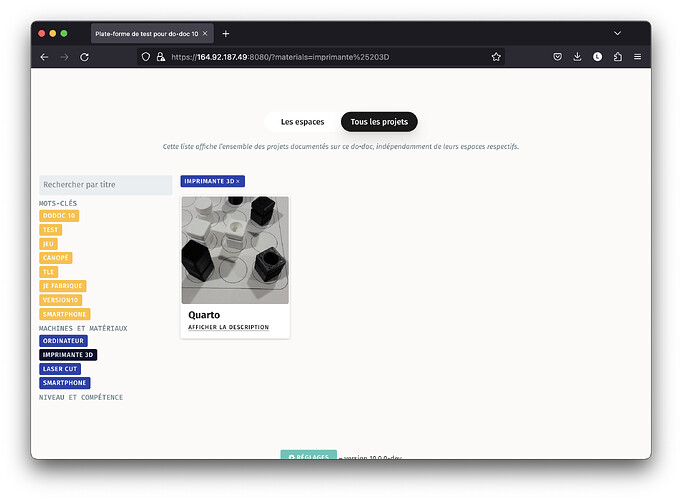Filter by keyword DODOC 10
Image resolution: width=682 pixels, height=500 pixels.
[59, 216]
